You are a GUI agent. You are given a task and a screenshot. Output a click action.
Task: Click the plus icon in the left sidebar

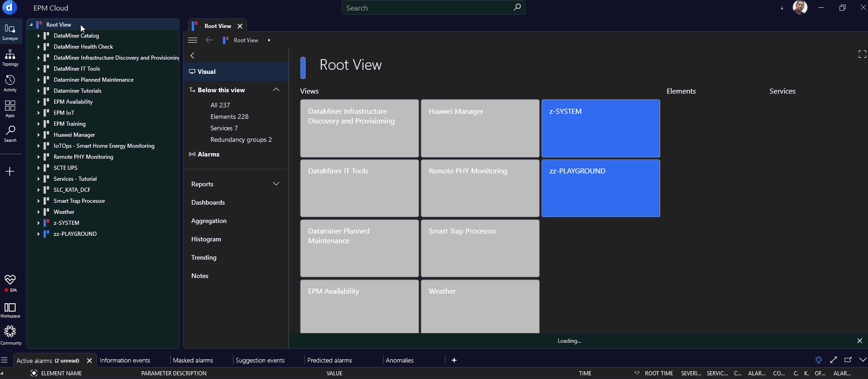[x=10, y=172]
